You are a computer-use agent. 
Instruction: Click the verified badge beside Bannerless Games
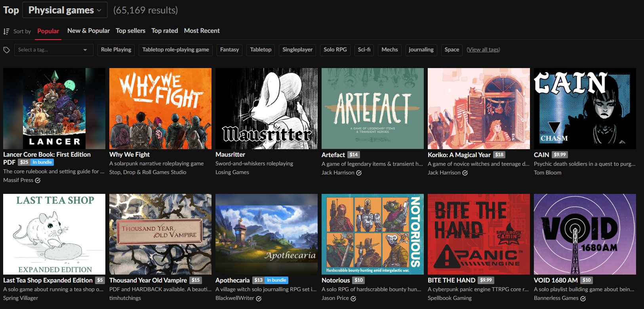coord(583,298)
